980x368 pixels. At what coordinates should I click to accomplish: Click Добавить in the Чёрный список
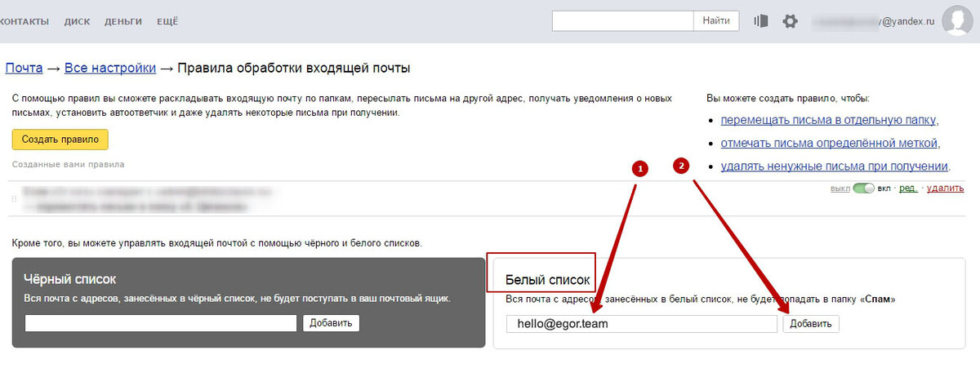click(x=331, y=323)
